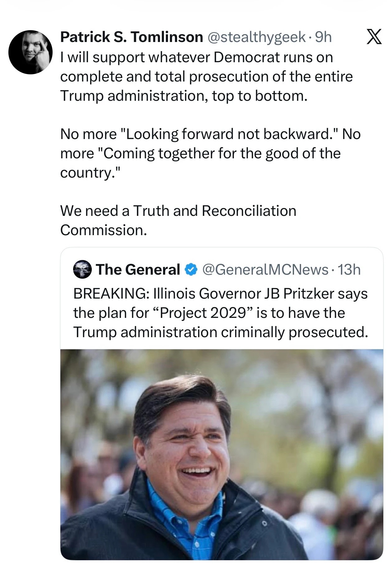This screenshot has height=572, width=392.
Task: Click the 9h post timestamp
Action: 324,37
